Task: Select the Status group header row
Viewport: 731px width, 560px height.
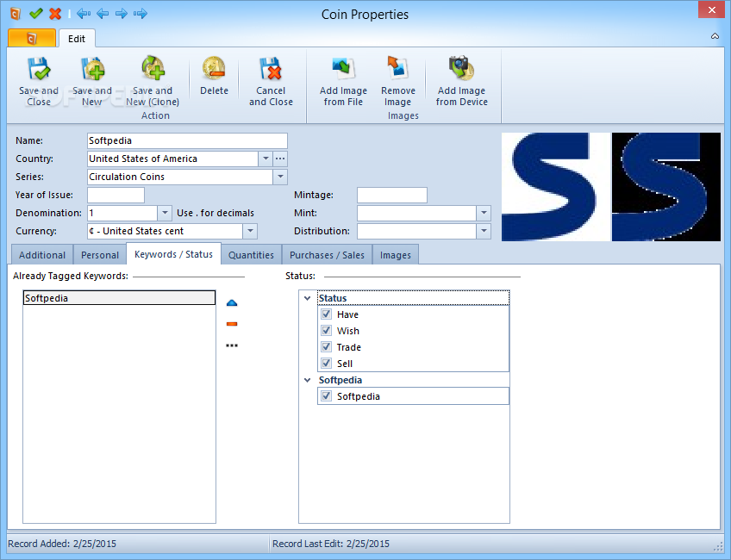Action: pyautogui.click(x=414, y=298)
